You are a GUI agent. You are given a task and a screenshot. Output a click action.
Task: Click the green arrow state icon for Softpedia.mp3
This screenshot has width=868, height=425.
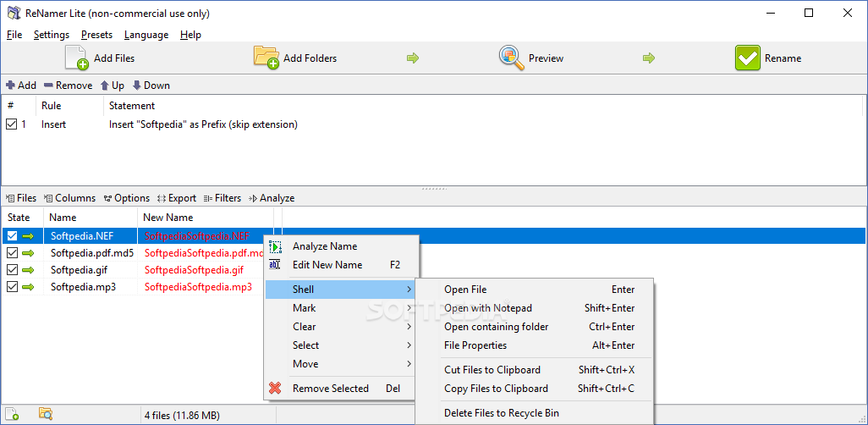tap(28, 287)
